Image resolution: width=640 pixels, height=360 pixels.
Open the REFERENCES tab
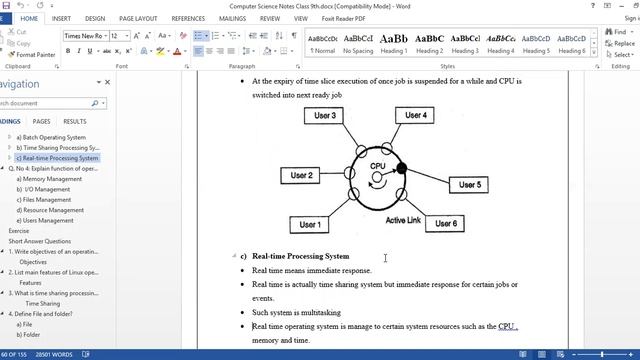(188, 19)
